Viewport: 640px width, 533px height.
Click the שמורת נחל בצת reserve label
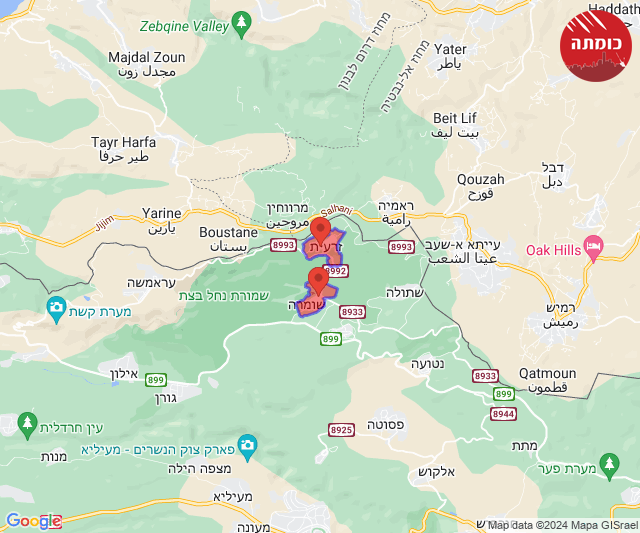click(x=224, y=295)
